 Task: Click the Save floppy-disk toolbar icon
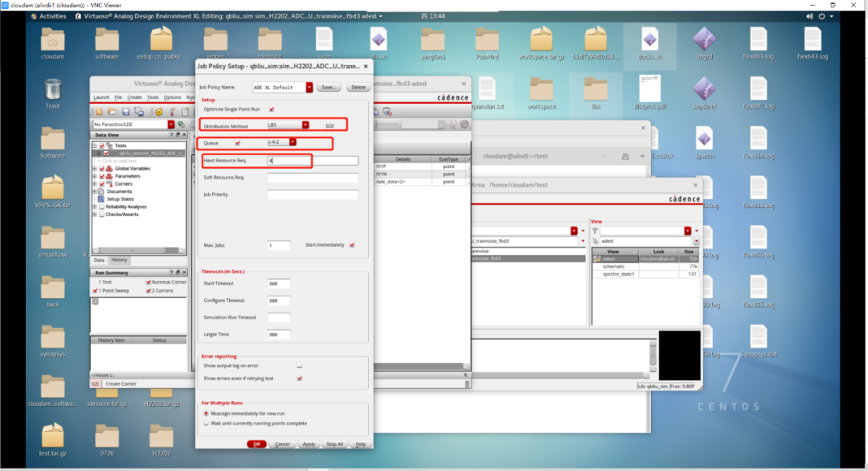125,112
